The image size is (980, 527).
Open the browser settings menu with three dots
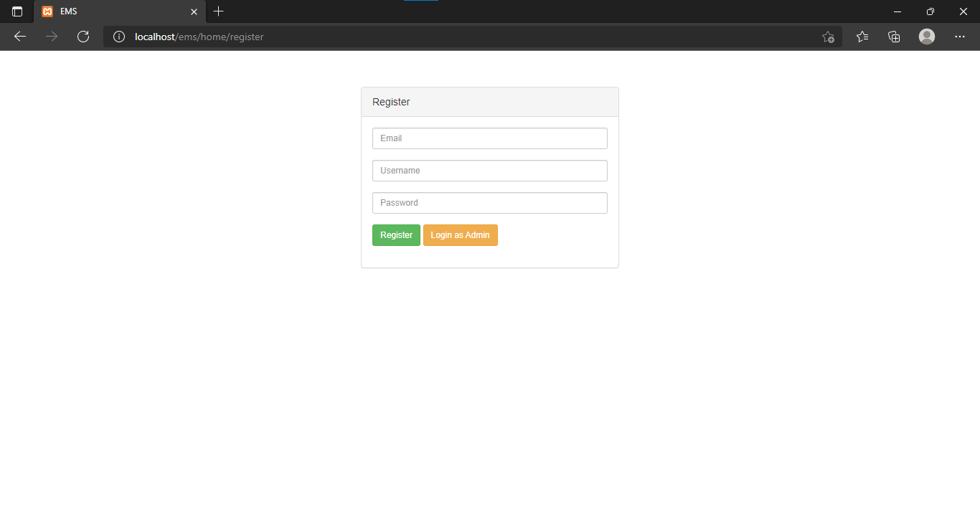(x=960, y=37)
